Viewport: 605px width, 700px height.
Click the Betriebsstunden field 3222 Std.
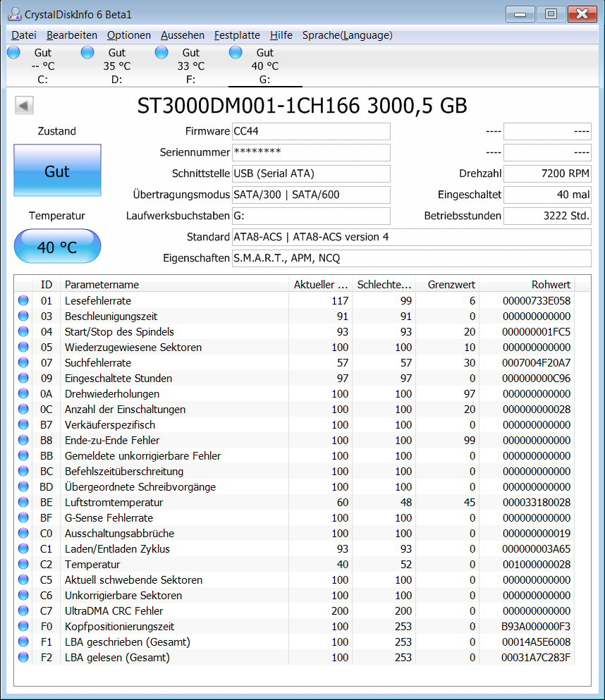pos(547,216)
